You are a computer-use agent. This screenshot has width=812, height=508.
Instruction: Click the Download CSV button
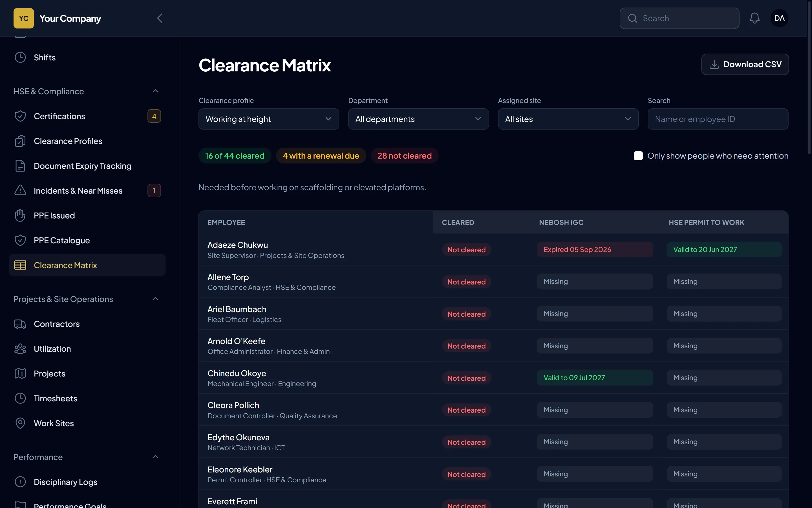coord(745,64)
